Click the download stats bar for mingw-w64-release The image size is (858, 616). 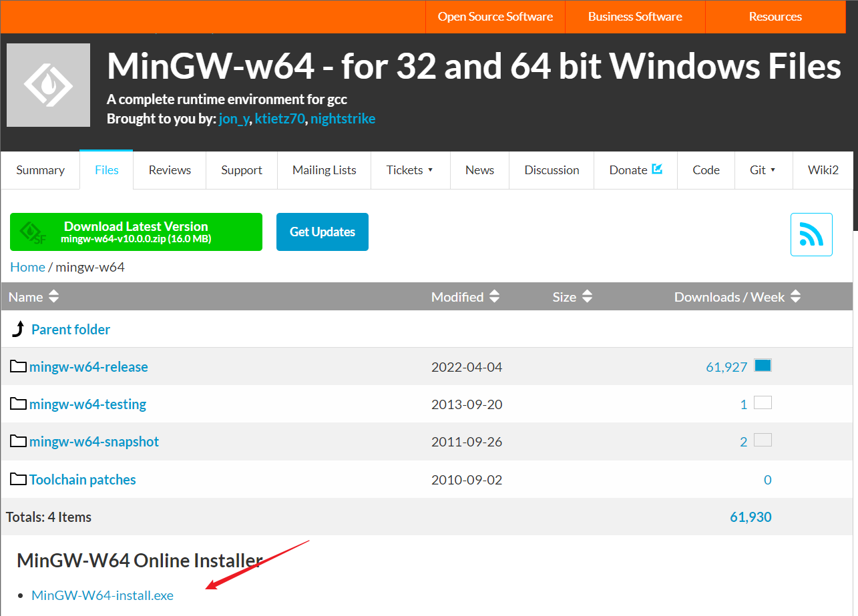[763, 365]
